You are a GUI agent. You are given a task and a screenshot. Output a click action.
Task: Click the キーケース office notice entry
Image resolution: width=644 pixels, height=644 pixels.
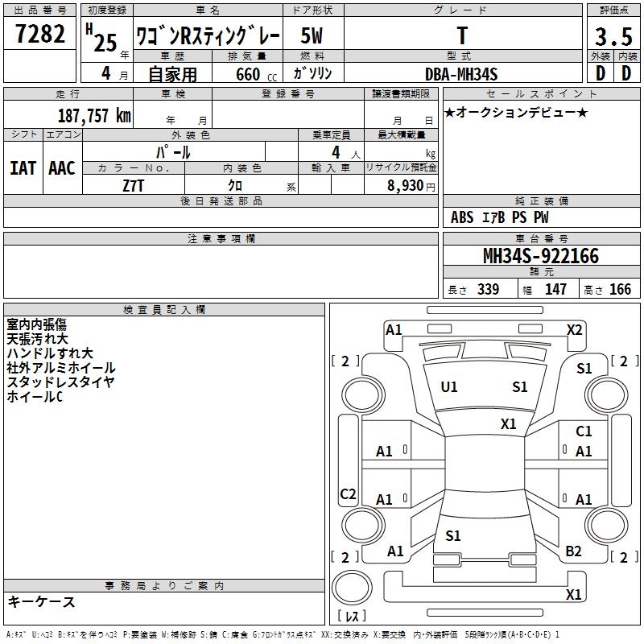pyautogui.click(x=41, y=601)
